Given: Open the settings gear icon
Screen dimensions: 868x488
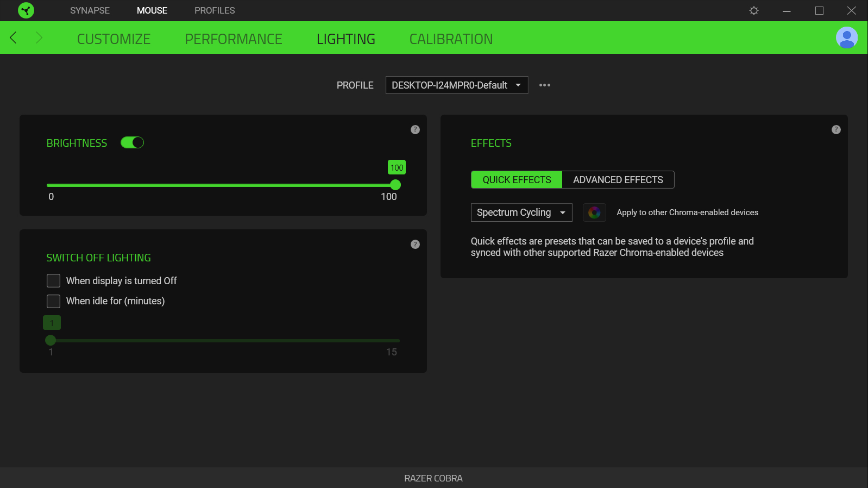Looking at the screenshot, I should (x=754, y=10).
